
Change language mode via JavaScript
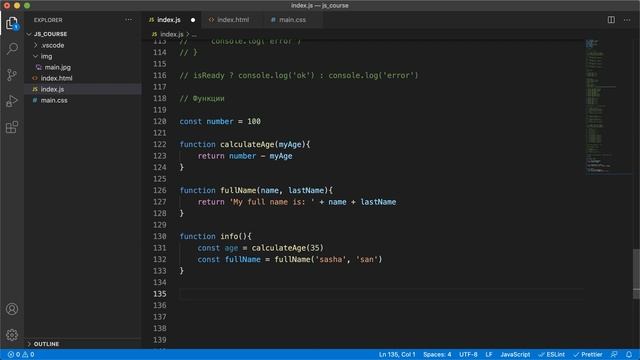click(x=515, y=354)
